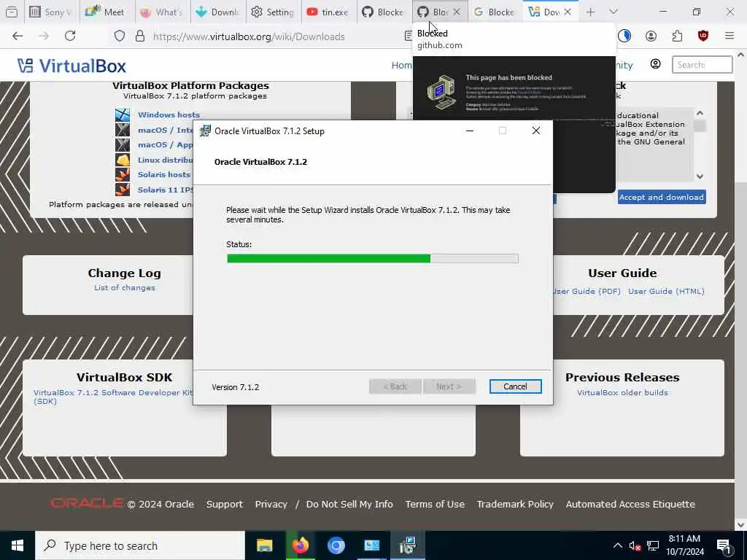This screenshot has height=560, width=747.
Task: Switch to the tin.exe YouTube tab
Action: (329, 12)
